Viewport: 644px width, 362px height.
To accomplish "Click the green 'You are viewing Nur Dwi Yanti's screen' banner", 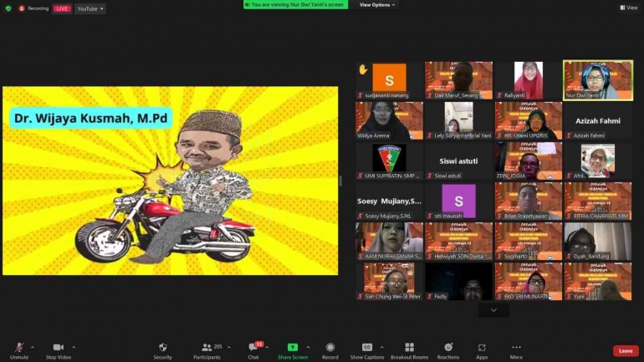I will point(296,4).
